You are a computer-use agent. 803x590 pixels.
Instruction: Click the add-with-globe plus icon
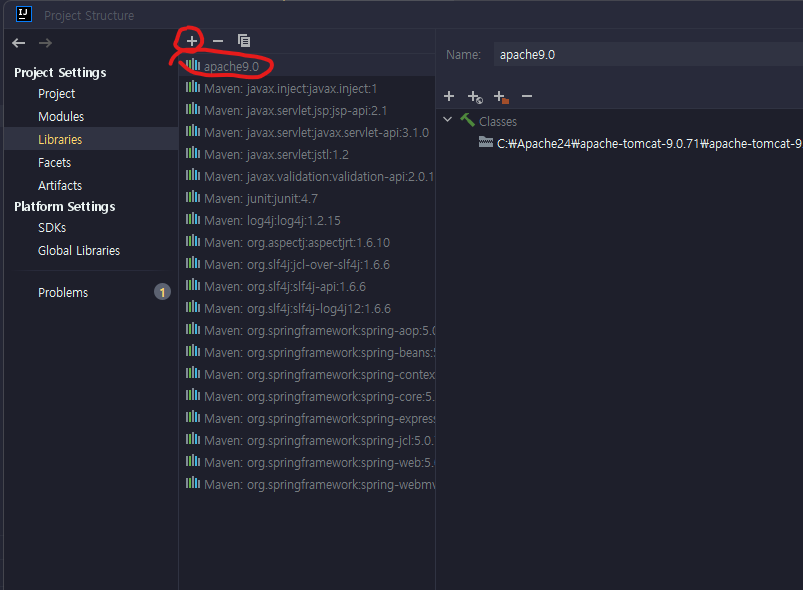point(475,96)
